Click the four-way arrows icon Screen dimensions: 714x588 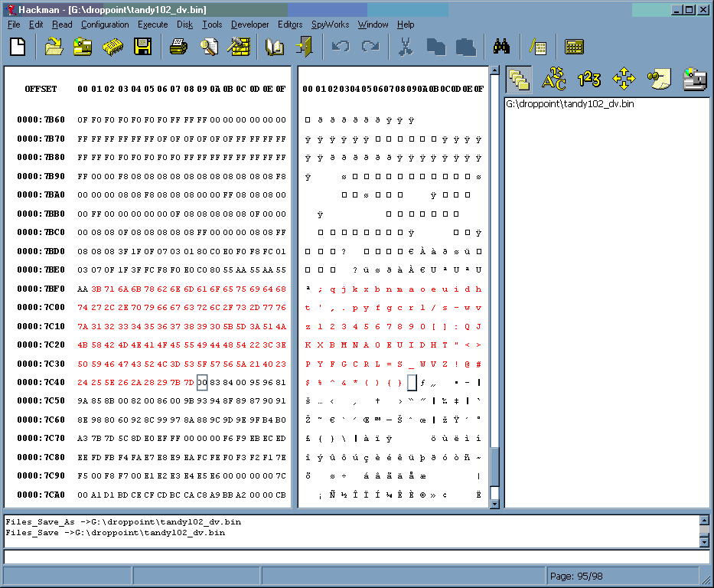[x=624, y=80]
